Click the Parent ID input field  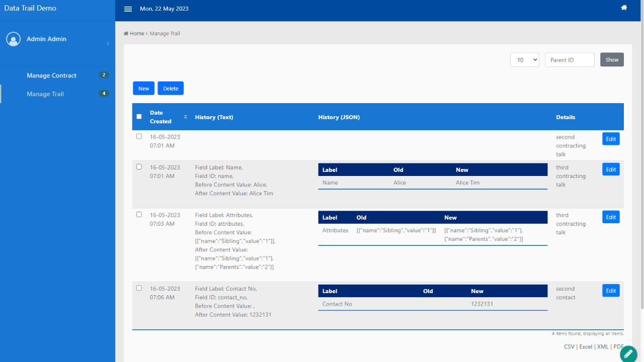point(570,60)
